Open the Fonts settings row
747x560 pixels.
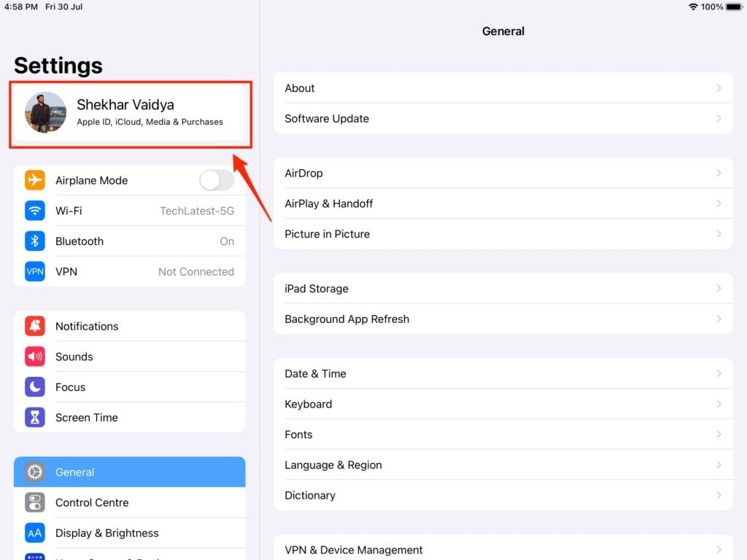503,435
